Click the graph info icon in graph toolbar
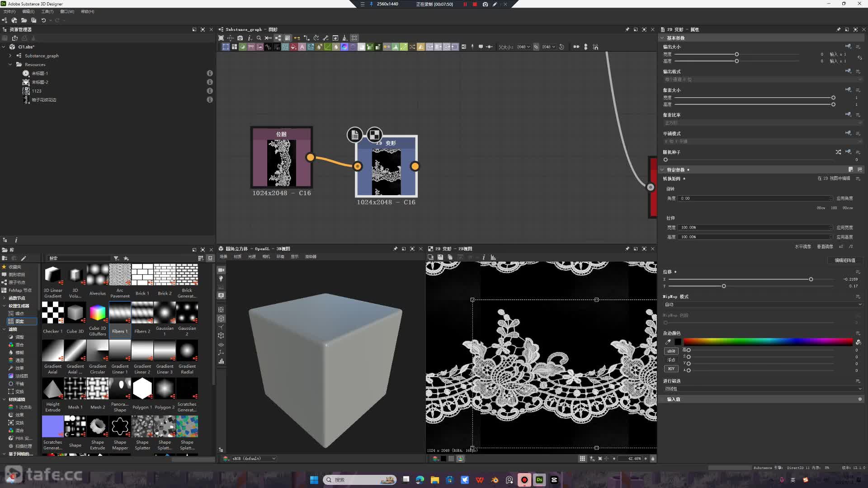Viewport: 868px width, 488px height. (x=250, y=38)
